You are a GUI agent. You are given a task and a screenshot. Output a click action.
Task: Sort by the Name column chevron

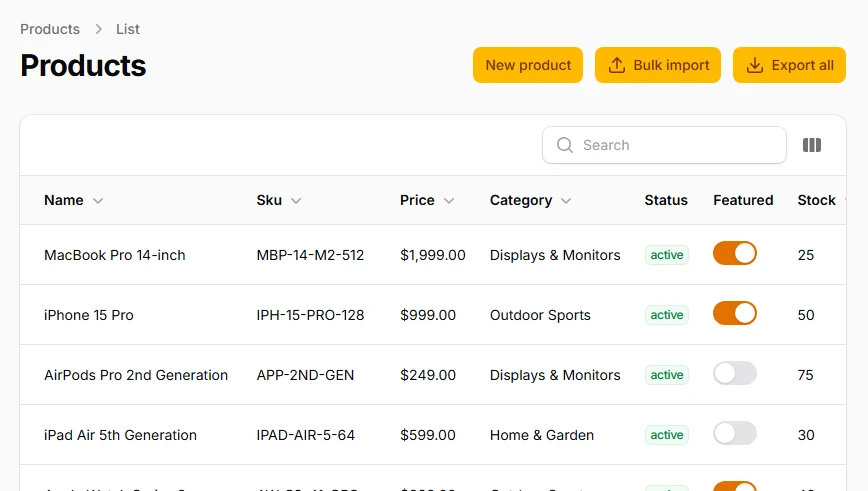(x=98, y=200)
